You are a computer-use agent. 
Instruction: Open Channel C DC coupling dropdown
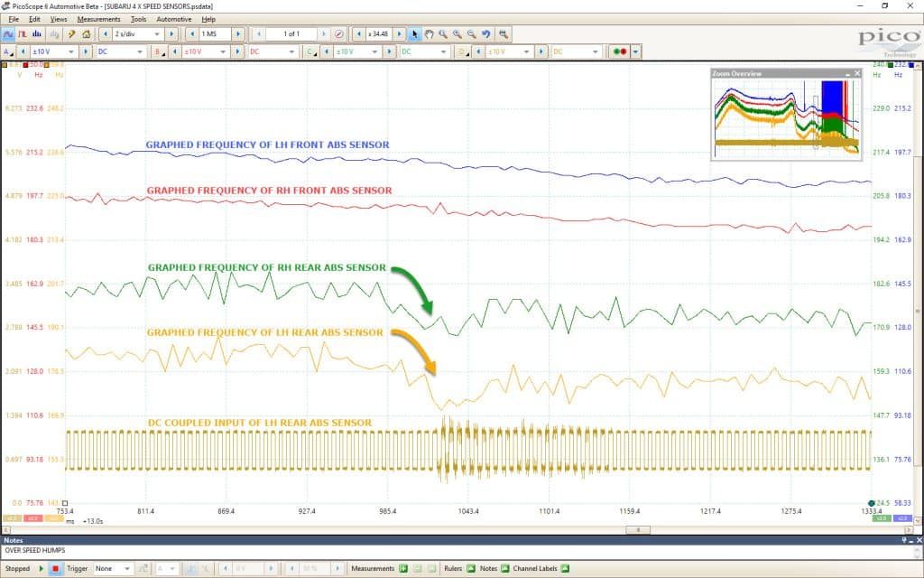point(426,51)
